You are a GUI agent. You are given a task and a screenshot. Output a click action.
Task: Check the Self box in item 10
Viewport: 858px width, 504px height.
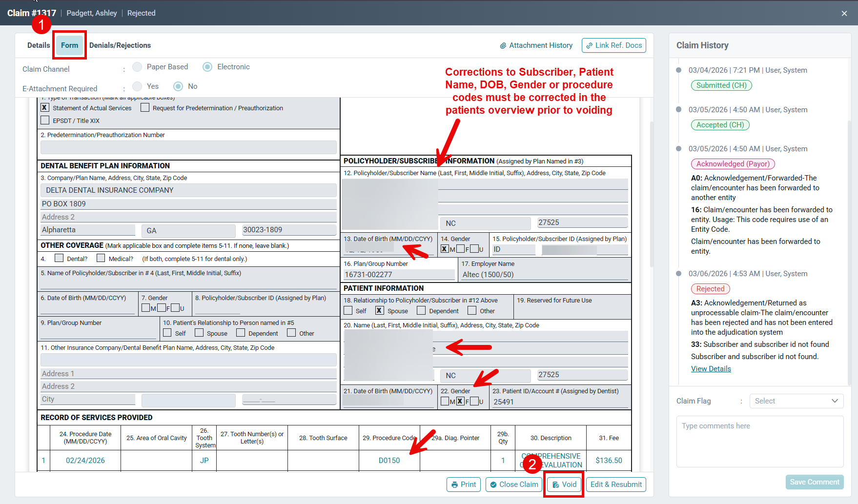167,333
